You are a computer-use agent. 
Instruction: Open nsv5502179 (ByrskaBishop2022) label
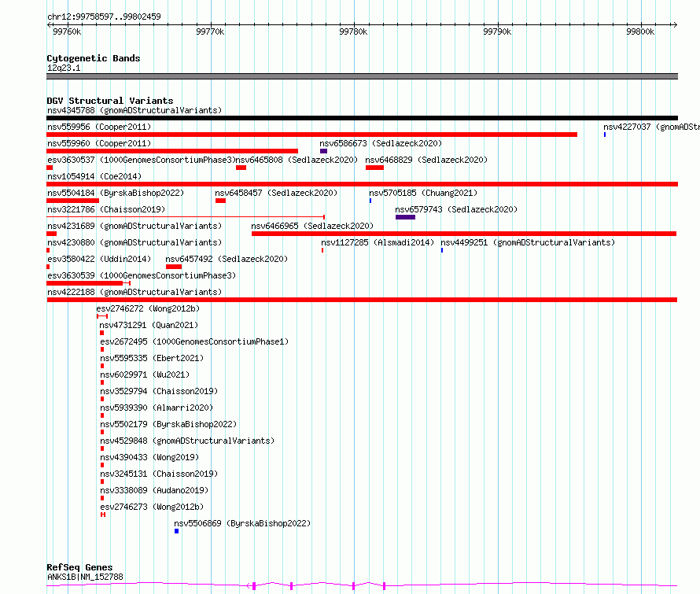click(168, 424)
